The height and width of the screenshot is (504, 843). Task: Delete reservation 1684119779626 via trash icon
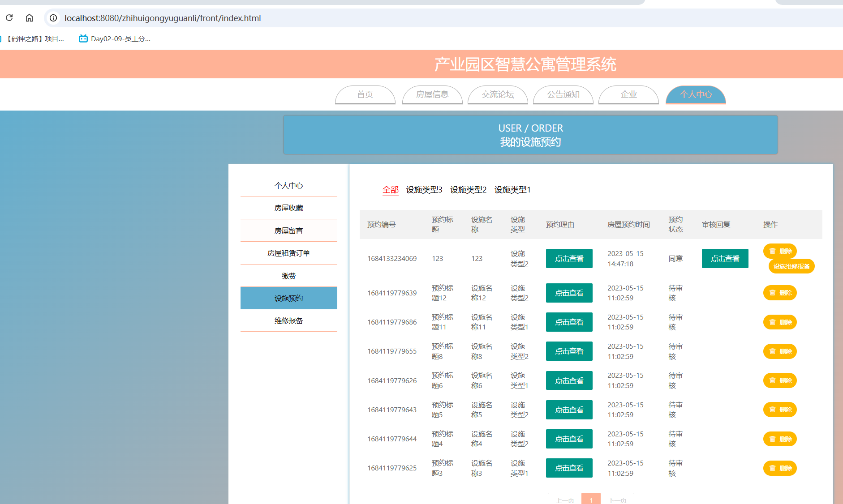pyautogui.click(x=780, y=380)
